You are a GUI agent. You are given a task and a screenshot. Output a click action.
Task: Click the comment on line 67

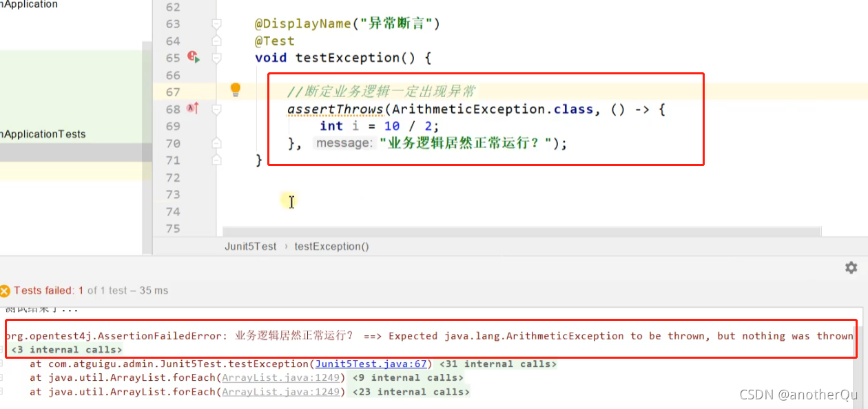[x=382, y=92]
